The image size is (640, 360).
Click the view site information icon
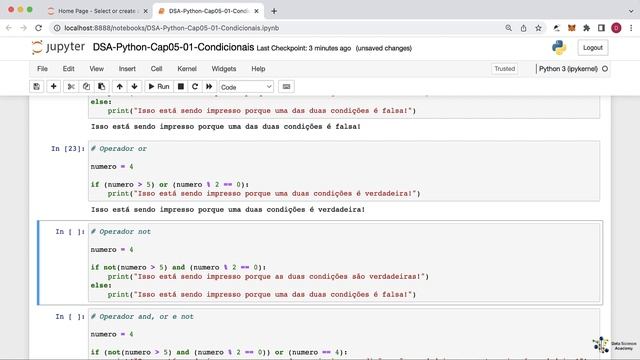(x=57, y=28)
